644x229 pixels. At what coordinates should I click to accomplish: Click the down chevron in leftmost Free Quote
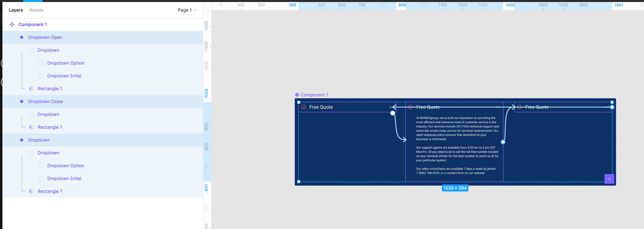coord(391,107)
